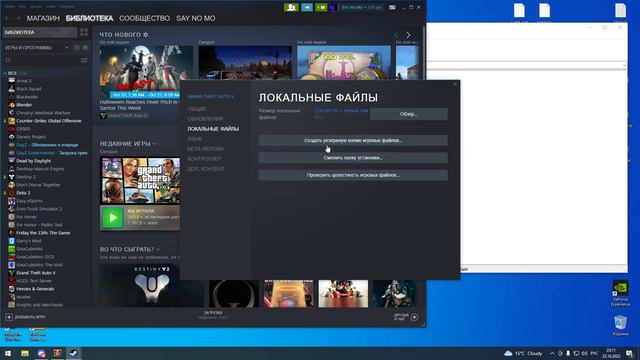Open the ЯЗЫК properties tab
The image size is (640, 360).
coord(194,139)
